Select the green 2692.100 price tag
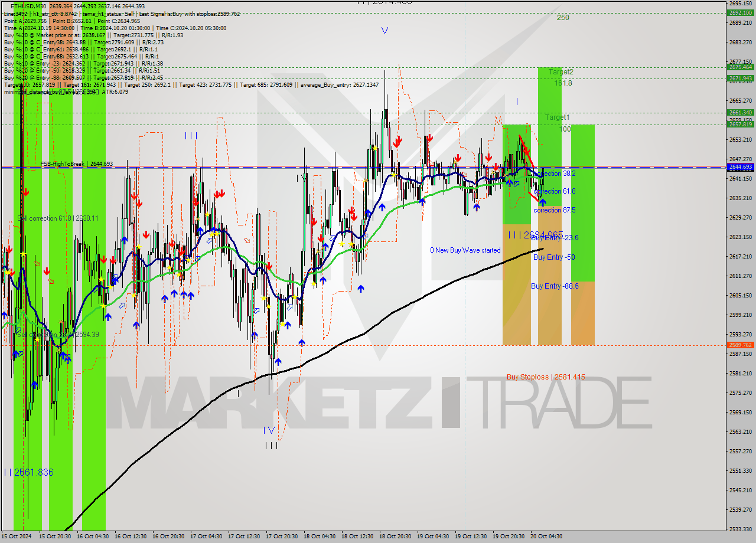The image size is (756, 543). (740, 12)
